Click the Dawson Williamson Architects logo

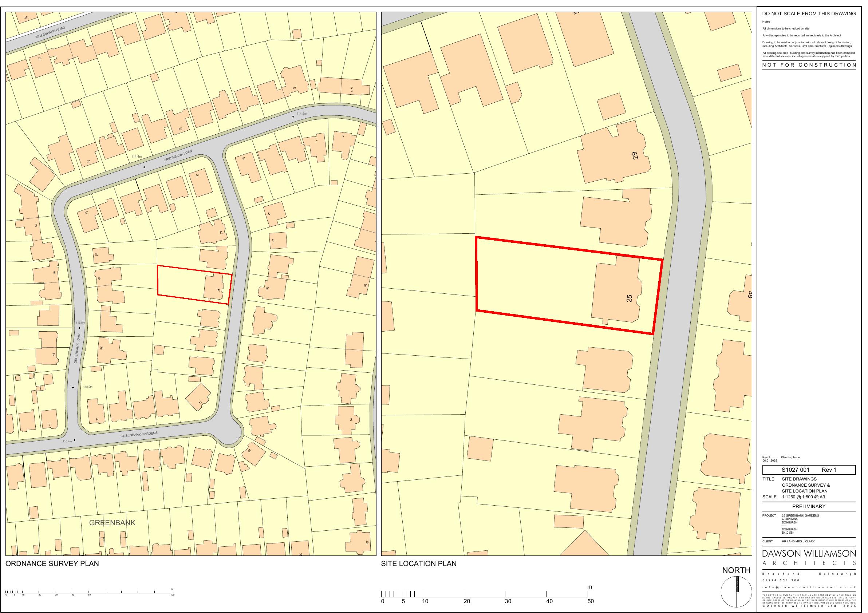809,558
